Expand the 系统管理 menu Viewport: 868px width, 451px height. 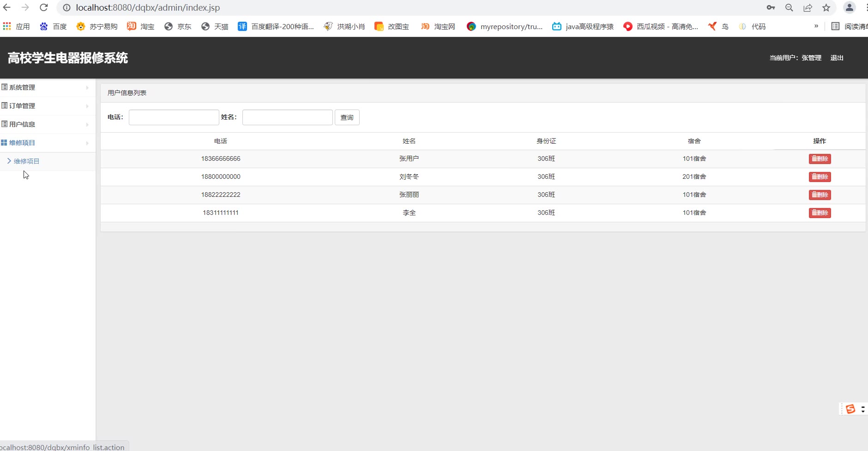pos(48,87)
